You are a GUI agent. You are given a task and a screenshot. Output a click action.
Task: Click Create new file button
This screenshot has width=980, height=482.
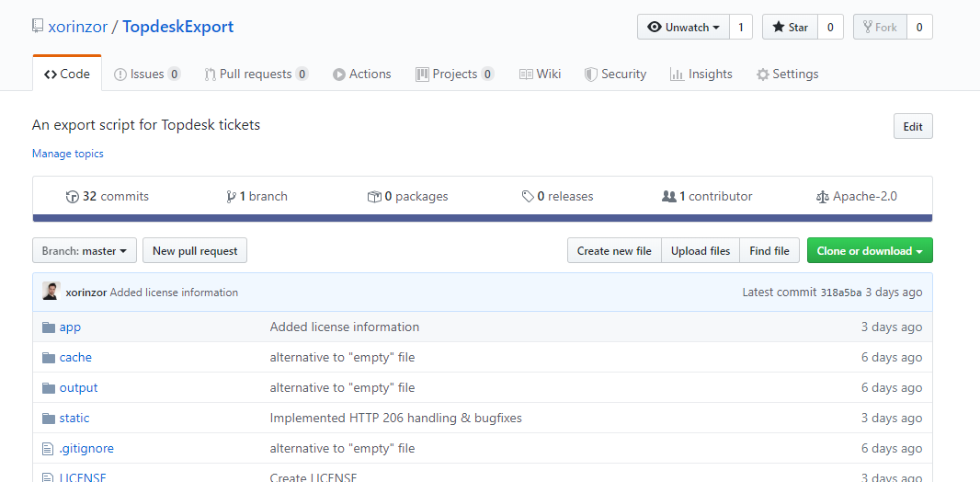coord(614,251)
